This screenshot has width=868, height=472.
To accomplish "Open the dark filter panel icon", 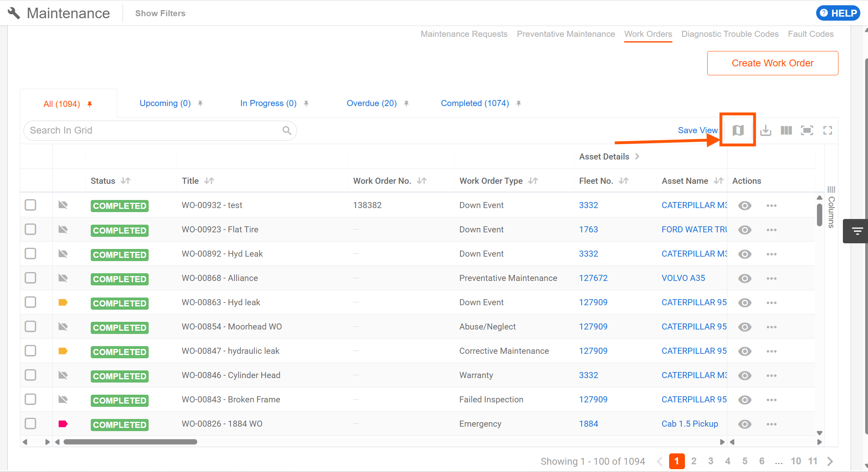I will coord(857,231).
